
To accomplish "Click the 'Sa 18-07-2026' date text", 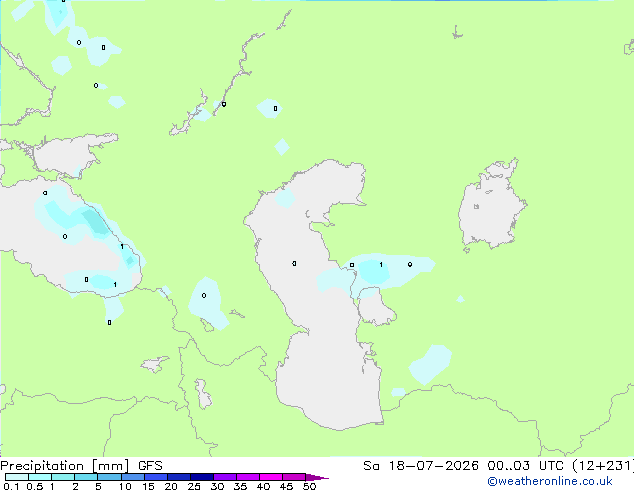I will [x=421, y=466].
